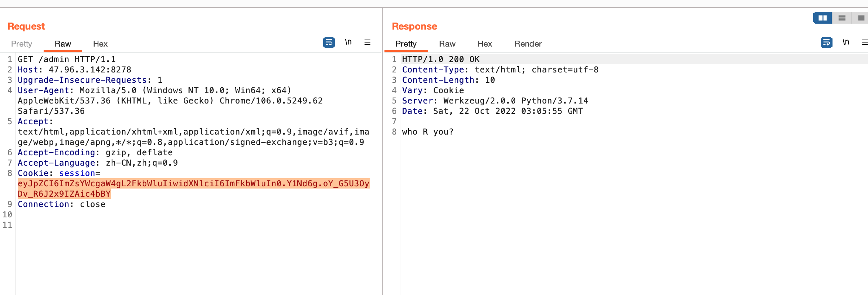Toggle word wrap in Request panel
868x295 pixels.
click(x=329, y=43)
